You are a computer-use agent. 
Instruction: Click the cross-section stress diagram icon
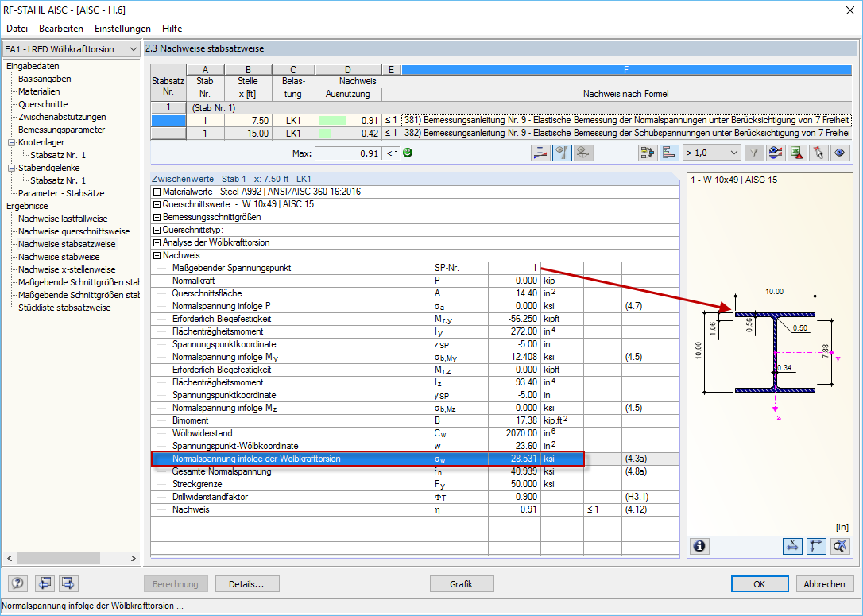pos(540,153)
